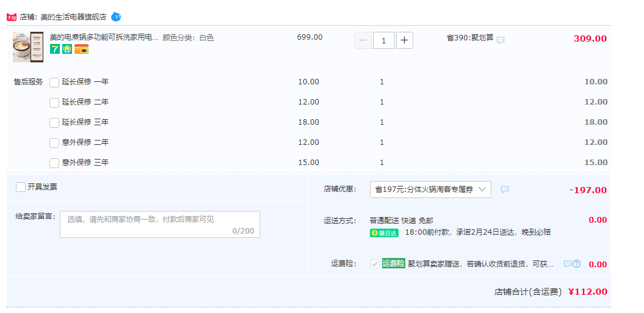Viewport: 644px width, 313px height.
Task: Click the greyed 运费险 checkbox
Action: click(x=375, y=264)
